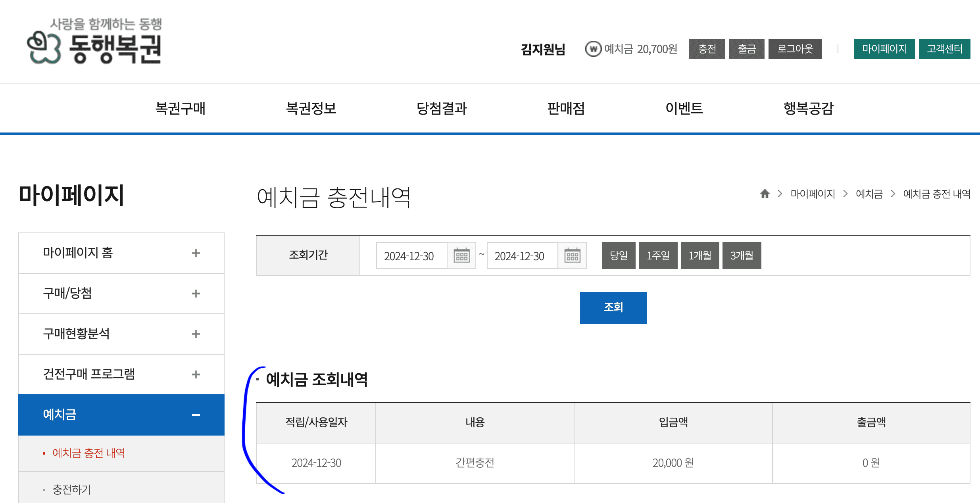Click column header 적립/사용일자

(316, 422)
